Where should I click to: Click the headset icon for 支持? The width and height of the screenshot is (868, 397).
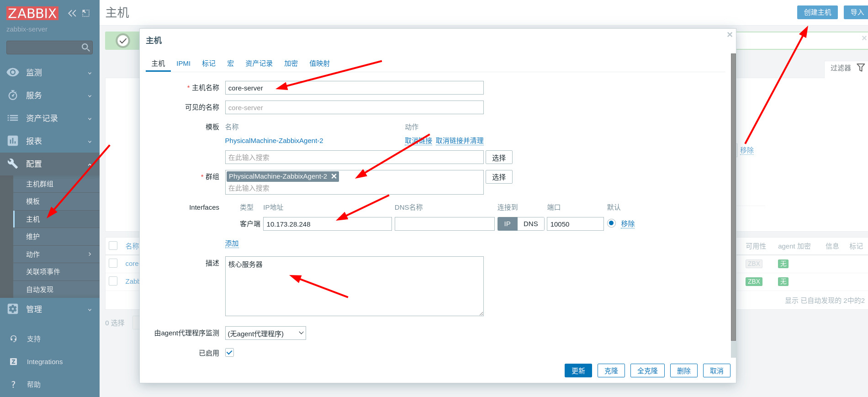[14, 339]
